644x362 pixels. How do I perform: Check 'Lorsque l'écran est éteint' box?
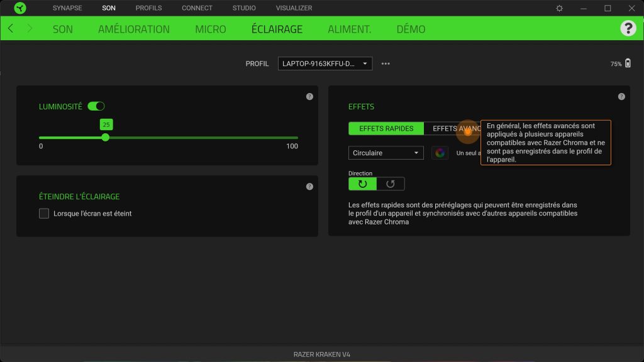click(44, 214)
